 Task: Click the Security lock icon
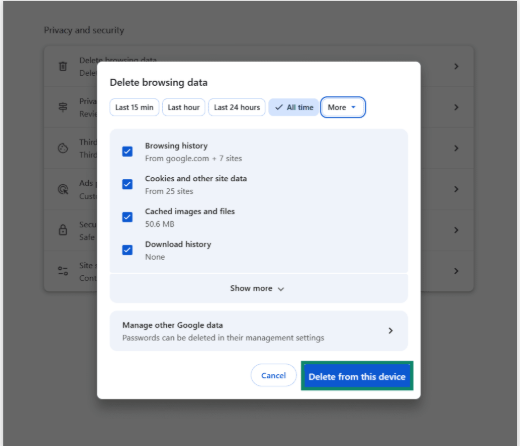tap(63, 230)
